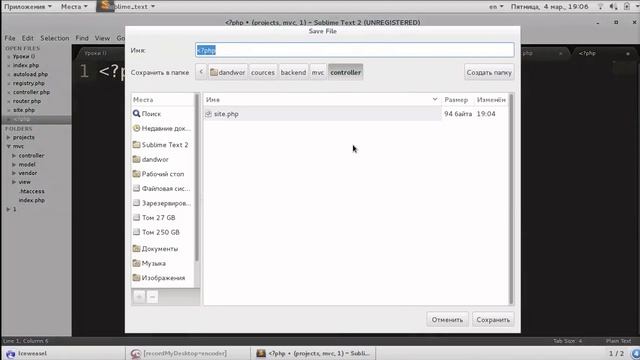Click controller path bar button

pyautogui.click(x=345, y=72)
